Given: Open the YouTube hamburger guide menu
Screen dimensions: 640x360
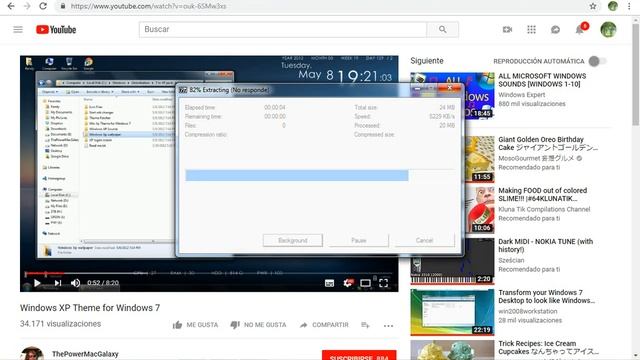Looking at the screenshot, I should tap(18, 29).
